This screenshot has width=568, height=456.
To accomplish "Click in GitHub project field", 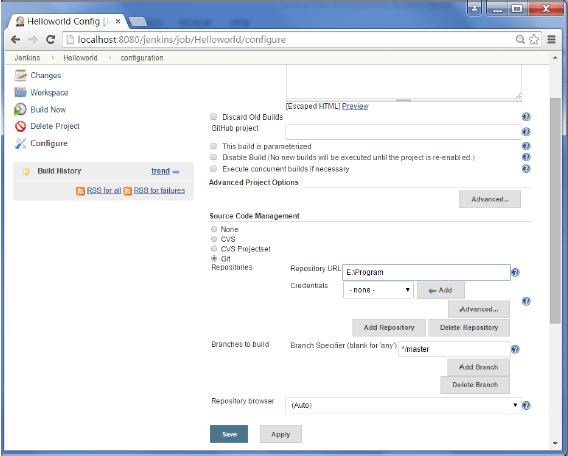I will pos(403,132).
